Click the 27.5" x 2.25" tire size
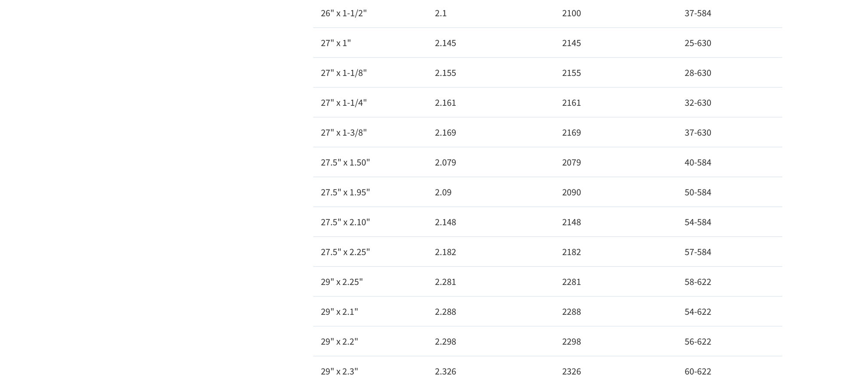 (x=345, y=252)
